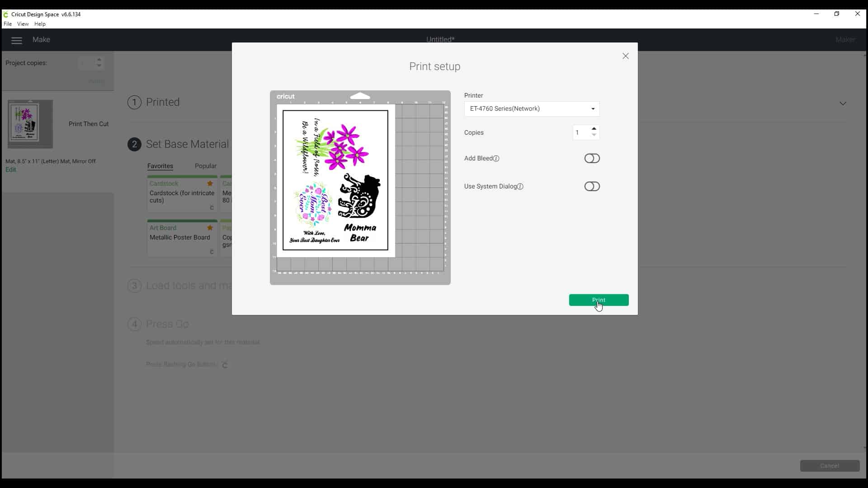The width and height of the screenshot is (868, 488).
Task: Close the Print setup dialog
Action: [x=625, y=56]
